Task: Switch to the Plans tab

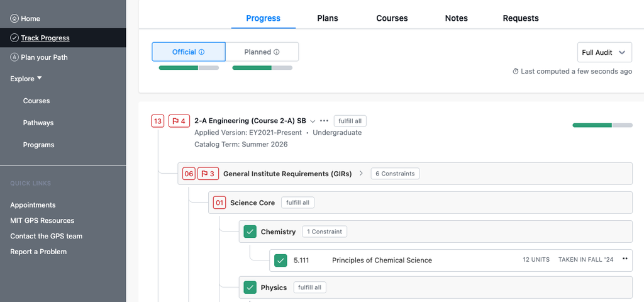Action: pyautogui.click(x=328, y=18)
